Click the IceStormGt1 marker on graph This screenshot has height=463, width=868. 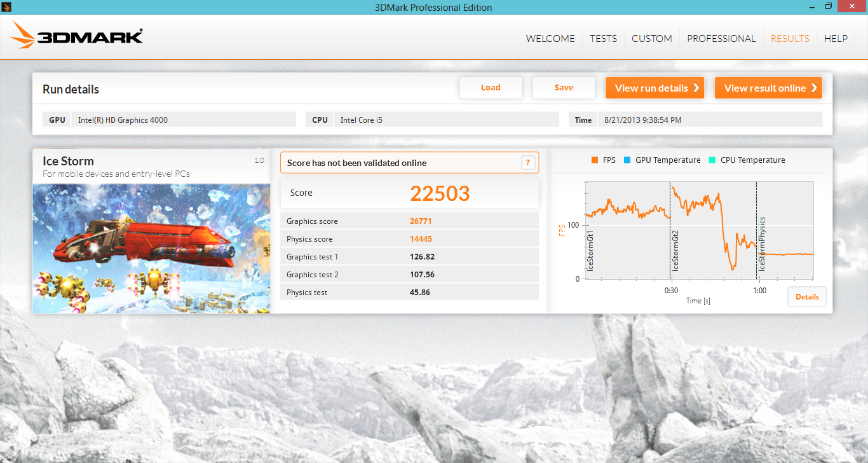590,251
